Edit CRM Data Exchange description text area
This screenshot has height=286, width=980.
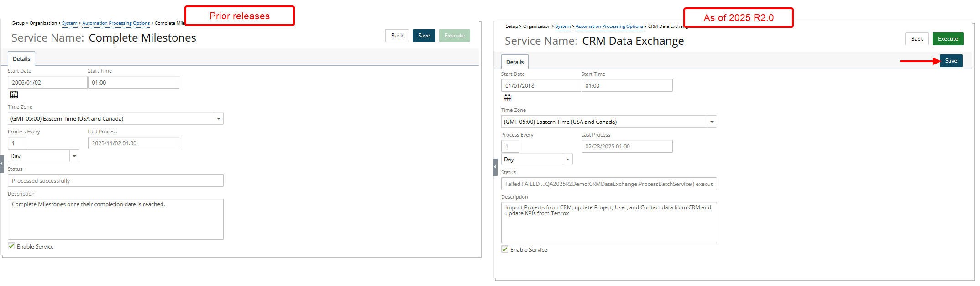tap(609, 222)
